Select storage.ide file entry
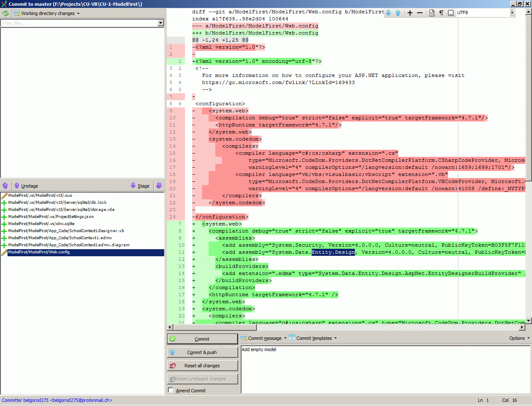The image size is (532, 406). coord(62,210)
